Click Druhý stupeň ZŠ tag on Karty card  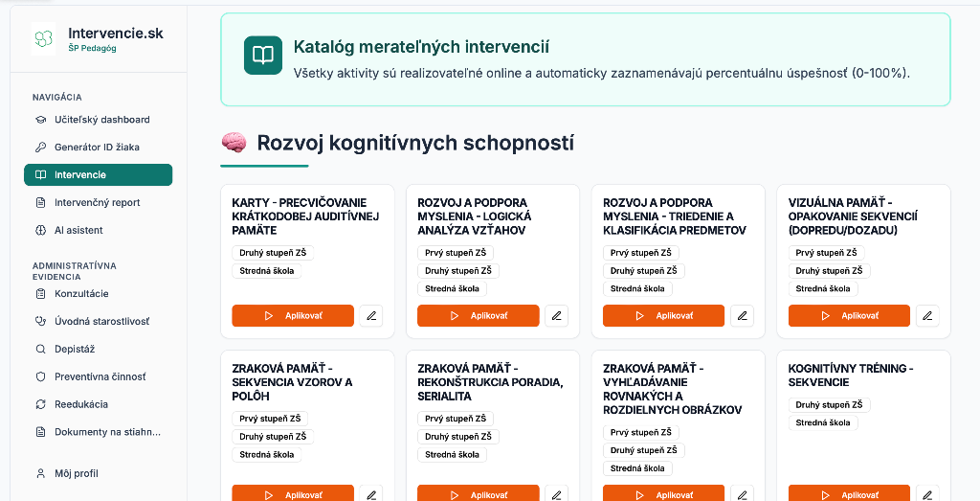[273, 253]
